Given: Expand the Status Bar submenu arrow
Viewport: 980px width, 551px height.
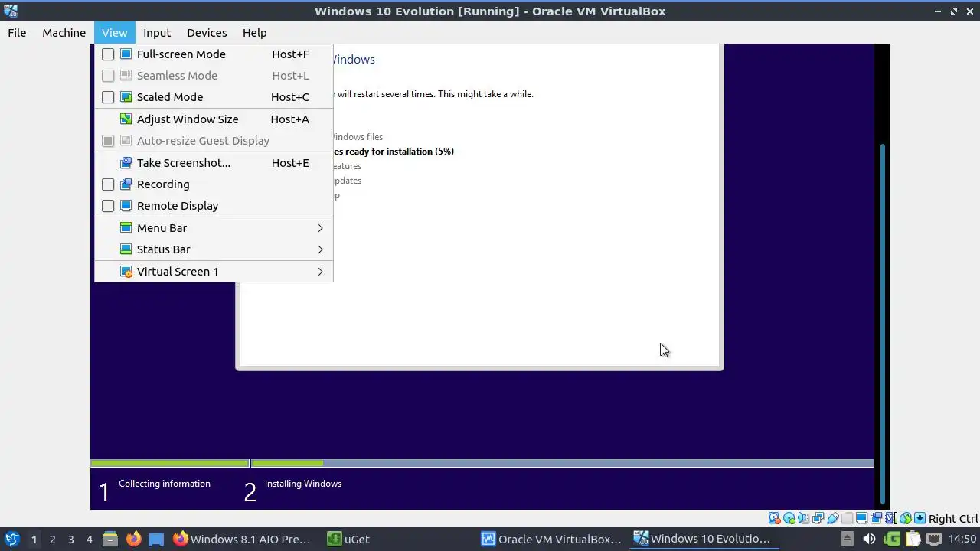Looking at the screenshot, I should 320,249.
